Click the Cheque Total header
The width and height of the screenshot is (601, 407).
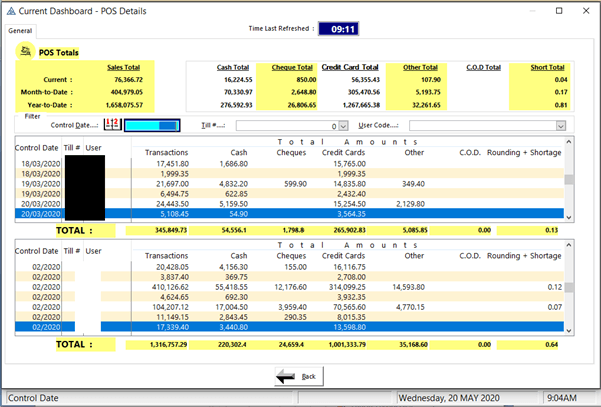[x=292, y=67]
